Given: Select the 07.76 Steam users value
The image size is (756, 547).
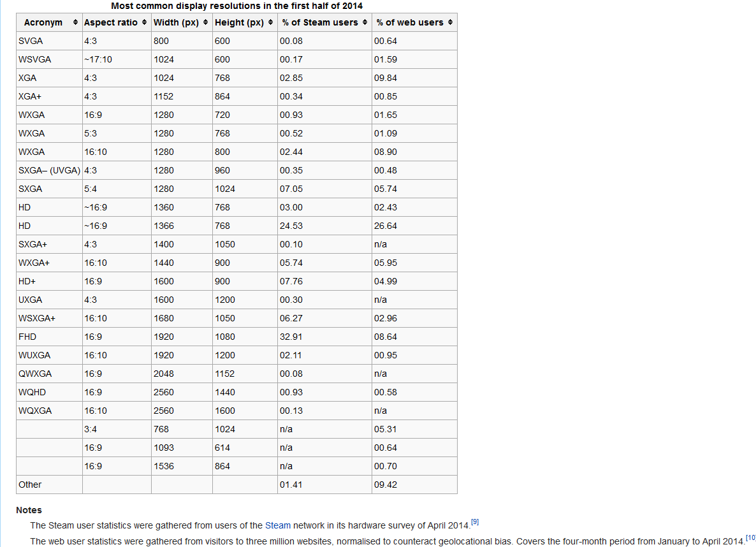Looking at the screenshot, I should point(324,281).
